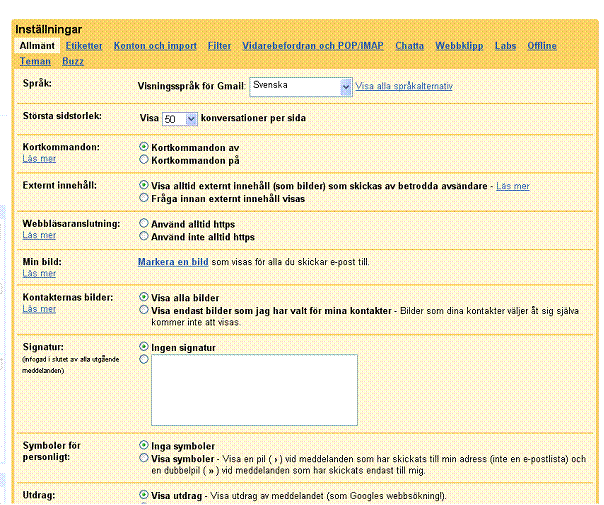Open the Buzz tab
The image size is (604, 505).
point(73,61)
